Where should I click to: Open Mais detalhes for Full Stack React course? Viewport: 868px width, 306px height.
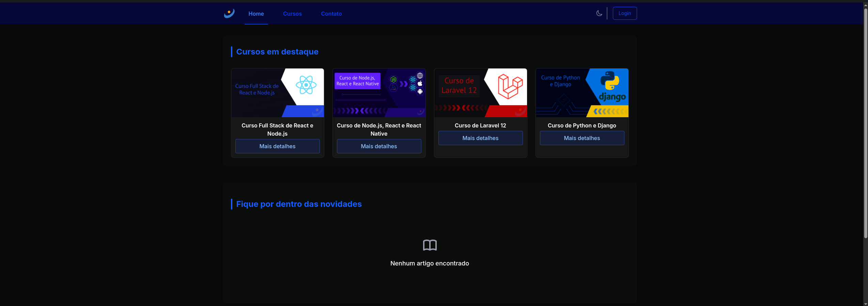click(x=277, y=146)
